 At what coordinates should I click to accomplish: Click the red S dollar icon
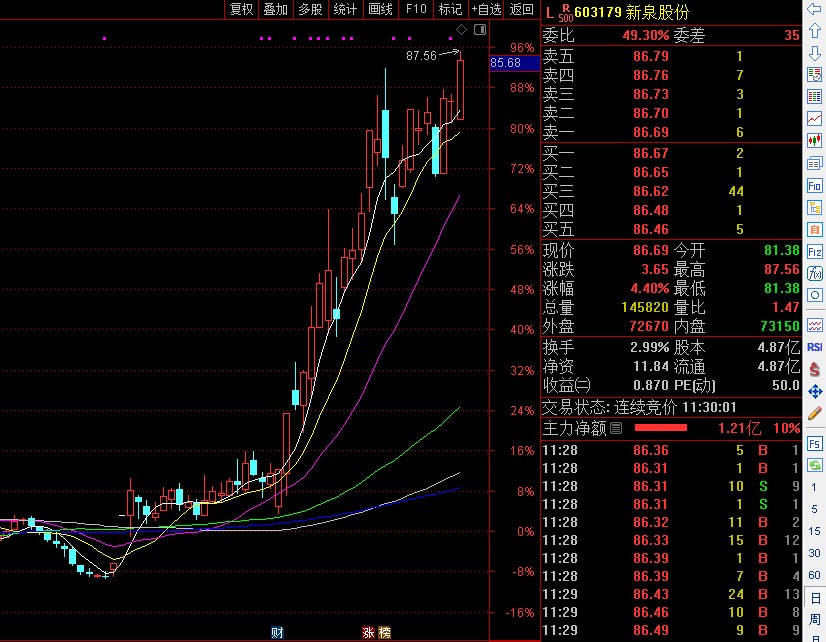[814, 369]
